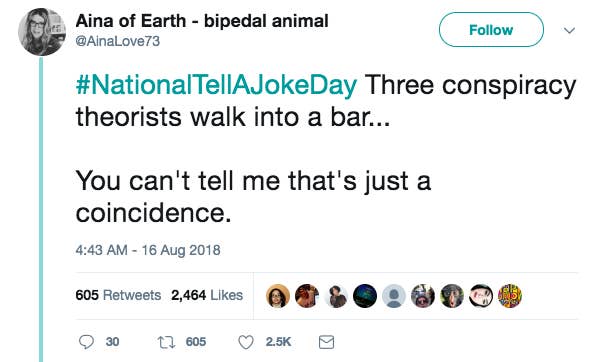Viewport: 597px width, 362px height.
Task: Open Aina of Earth's profile picture
Action: click(42, 32)
